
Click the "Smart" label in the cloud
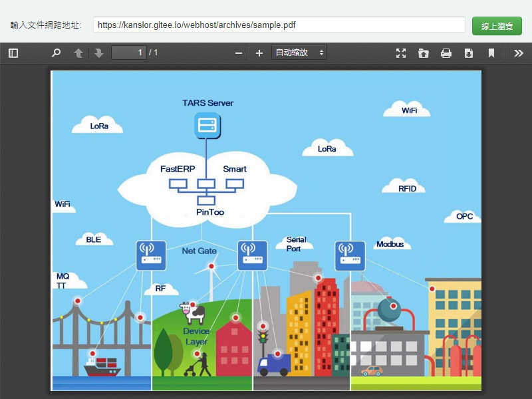(235, 169)
